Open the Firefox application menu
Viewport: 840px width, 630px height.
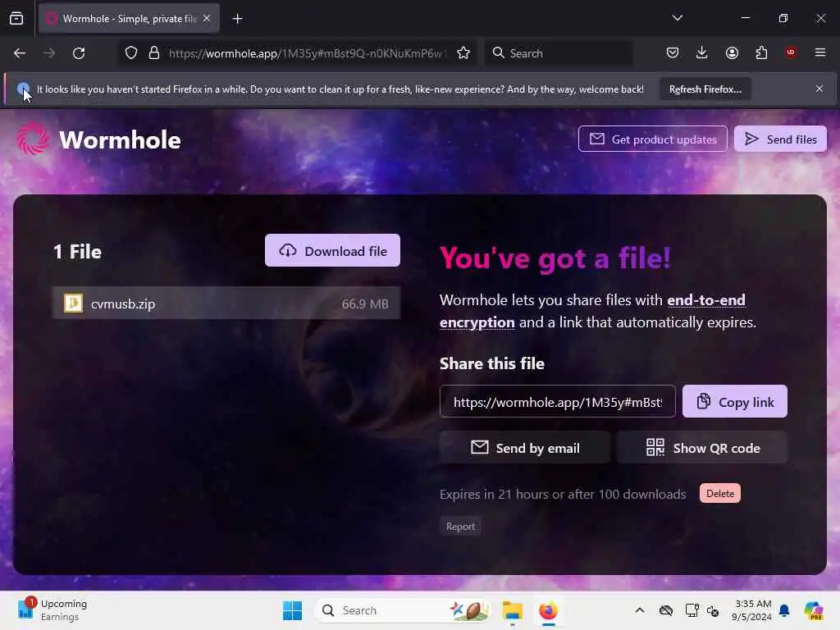tap(820, 52)
